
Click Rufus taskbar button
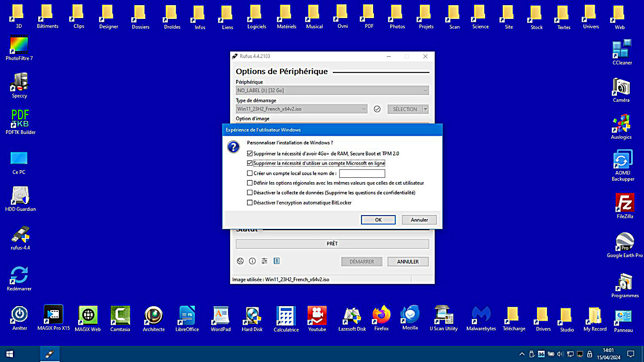coord(50,354)
